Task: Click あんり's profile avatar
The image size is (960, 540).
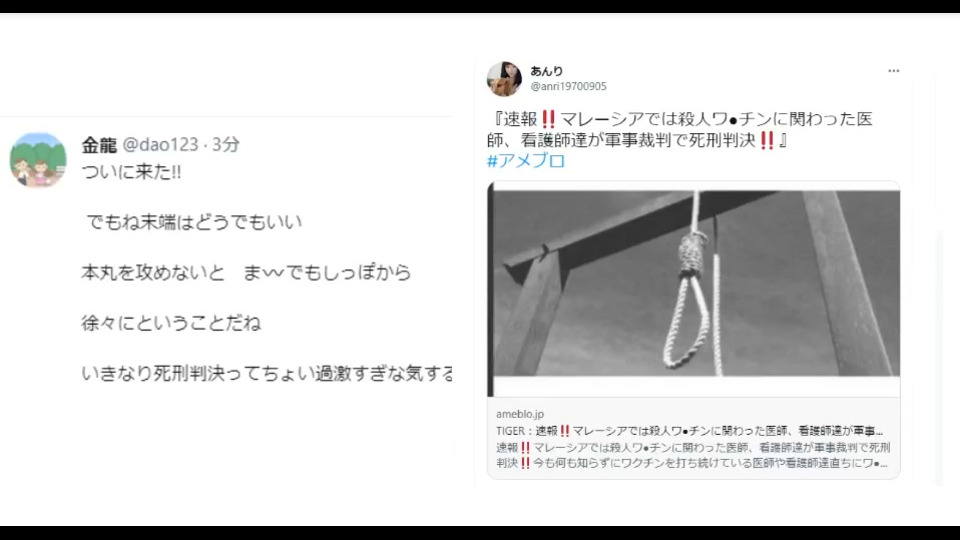Action: click(x=504, y=79)
